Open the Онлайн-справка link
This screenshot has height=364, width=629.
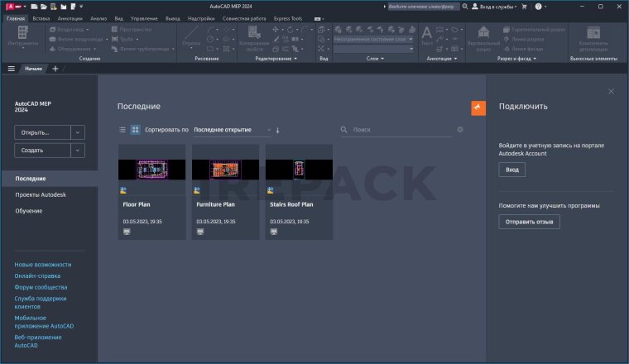pos(37,275)
